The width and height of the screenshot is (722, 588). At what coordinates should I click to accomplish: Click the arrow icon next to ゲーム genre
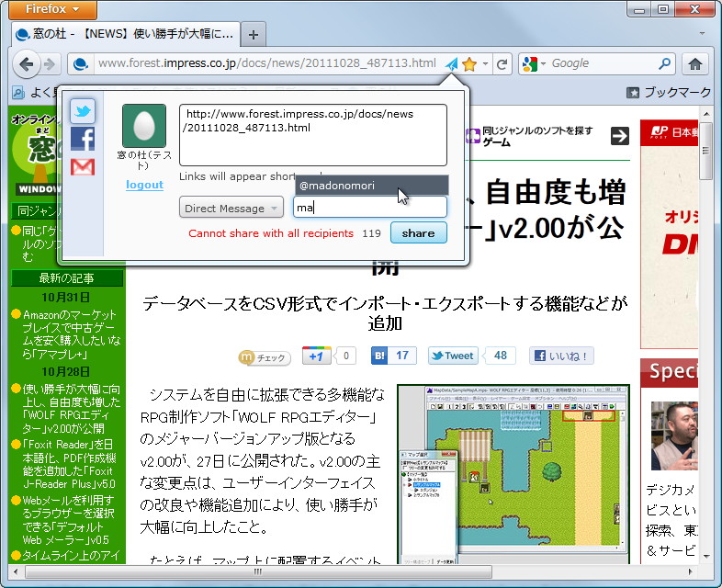click(620, 136)
